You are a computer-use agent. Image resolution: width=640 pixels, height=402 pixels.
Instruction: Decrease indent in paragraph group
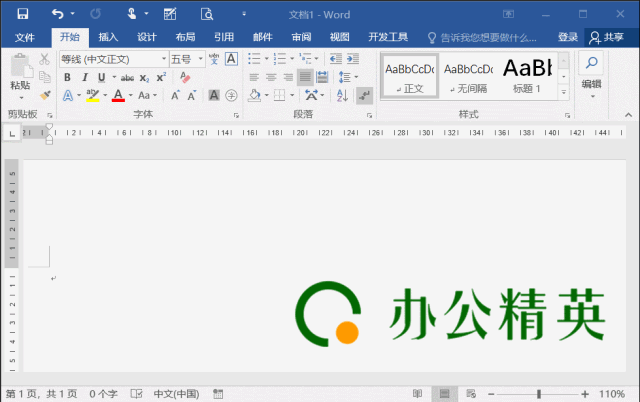point(336,59)
